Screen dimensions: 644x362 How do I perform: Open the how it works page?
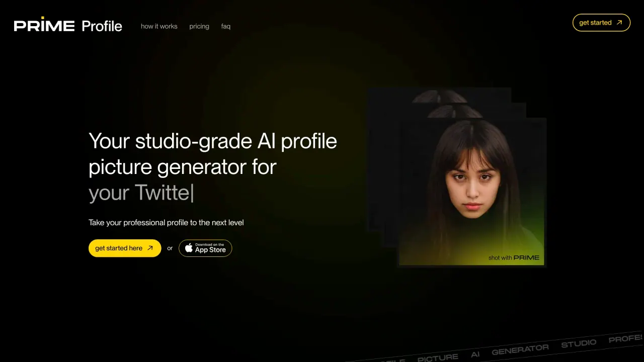[159, 26]
